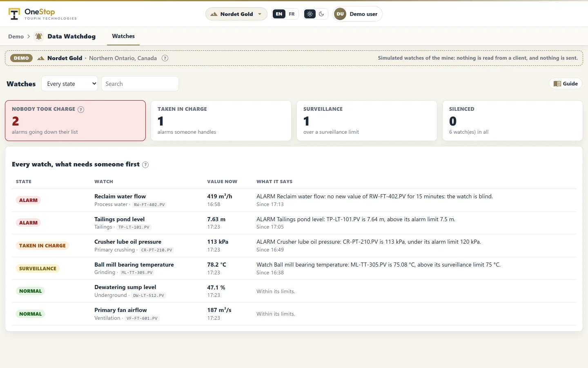
Task: Select FR language option
Action: point(292,14)
